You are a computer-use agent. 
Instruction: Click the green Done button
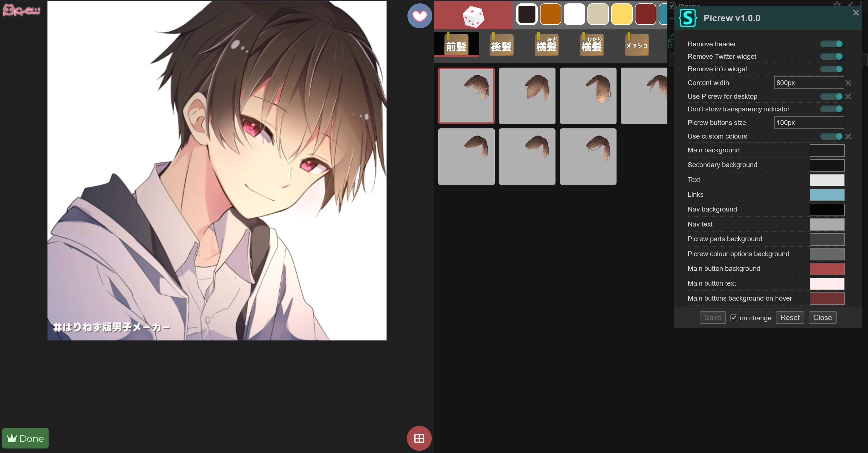point(25,438)
